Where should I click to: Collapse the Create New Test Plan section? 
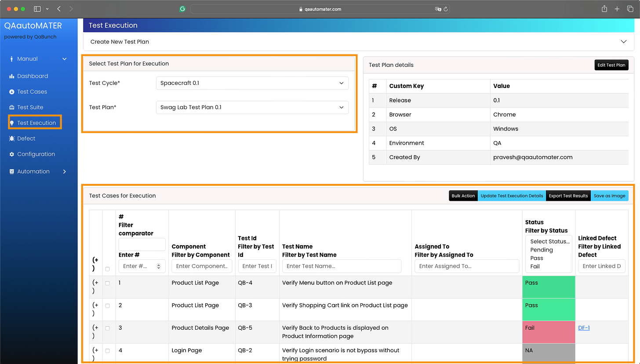pyautogui.click(x=624, y=41)
